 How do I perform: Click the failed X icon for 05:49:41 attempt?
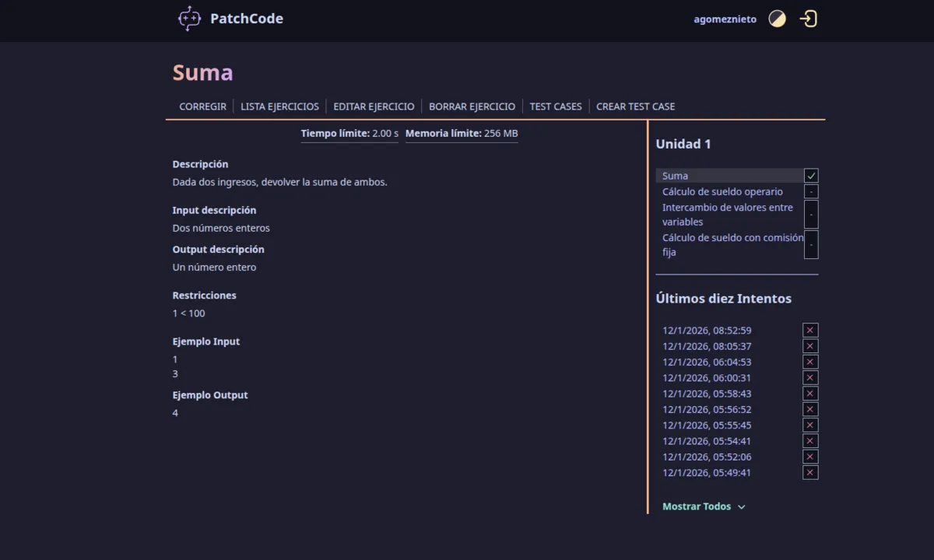click(x=810, y=473)
